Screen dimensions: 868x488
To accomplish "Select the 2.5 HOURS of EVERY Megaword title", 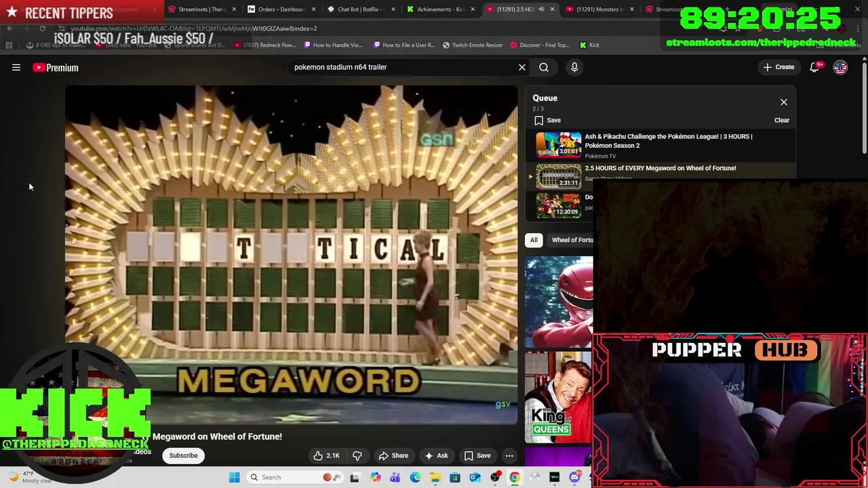I will click(x=660, y=168).
